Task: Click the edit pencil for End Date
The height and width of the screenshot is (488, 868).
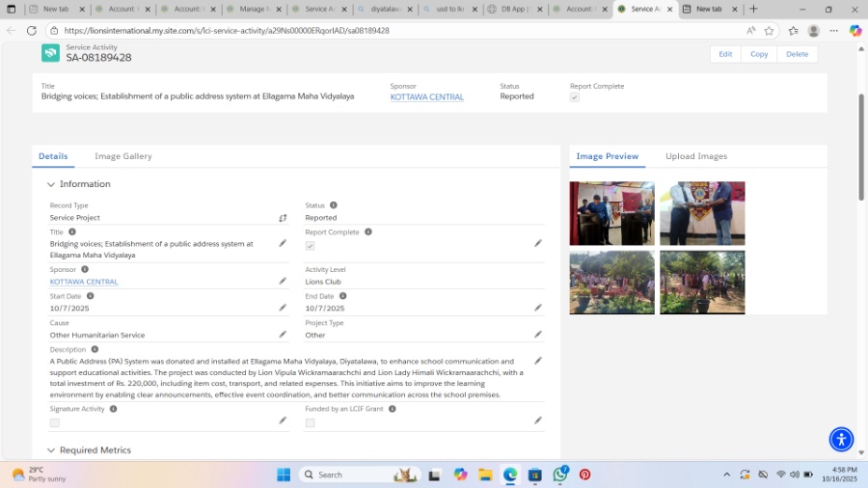Action: click(x=538, y=308)
